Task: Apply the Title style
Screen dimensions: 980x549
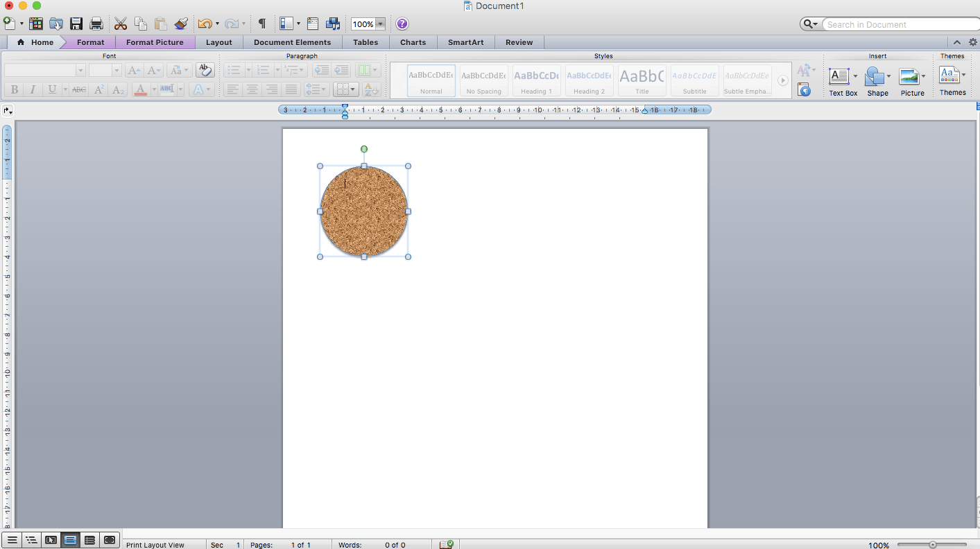Action: pos(642,80)
